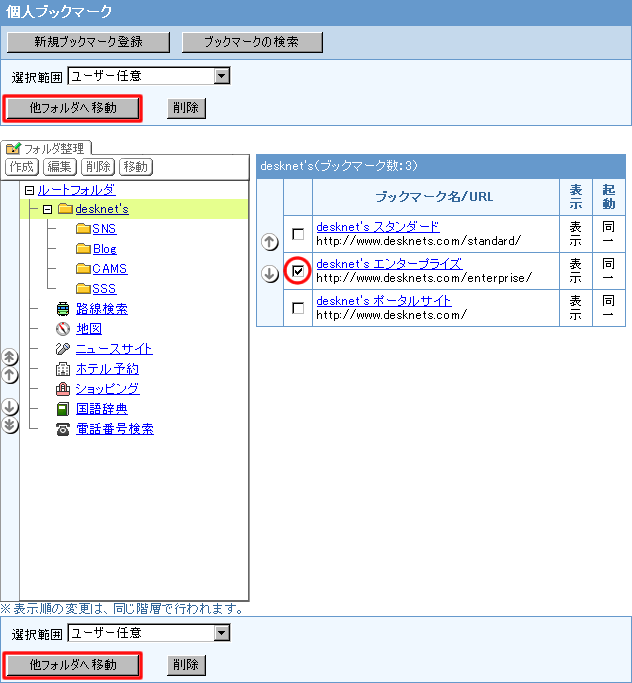This screenshot has height=683, width=632.
Task: Click the compass icon beside 地図
Action: point(63,329)
